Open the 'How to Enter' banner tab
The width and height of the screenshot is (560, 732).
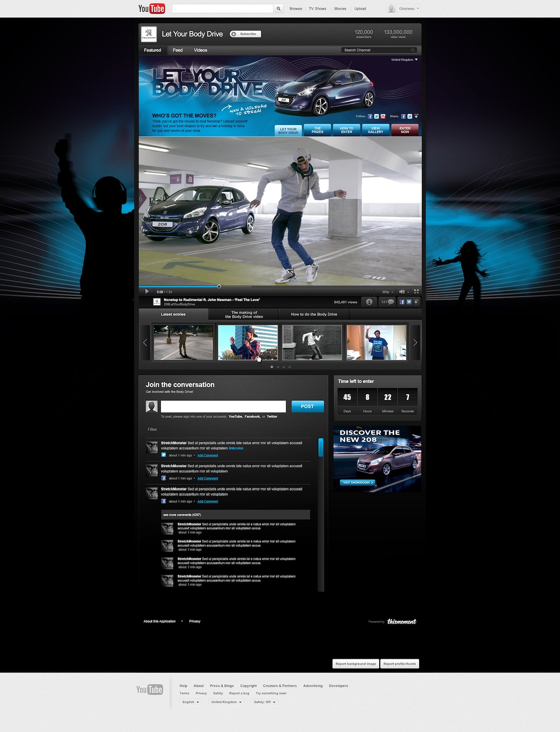[346, 130]
